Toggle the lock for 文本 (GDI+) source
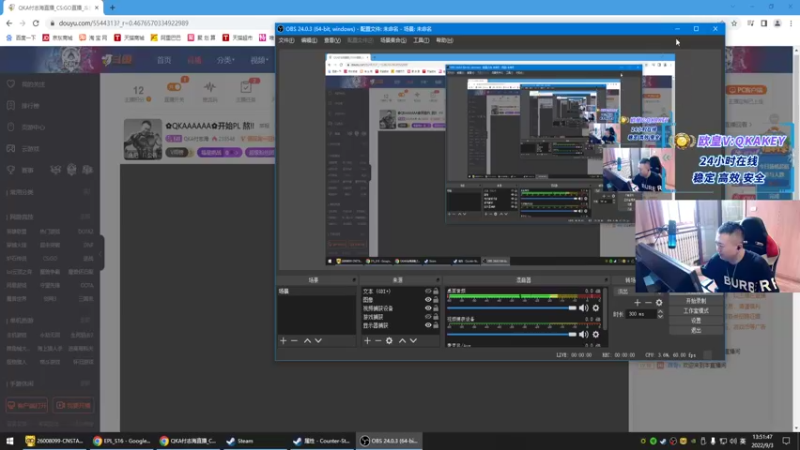 click(436, 291)
